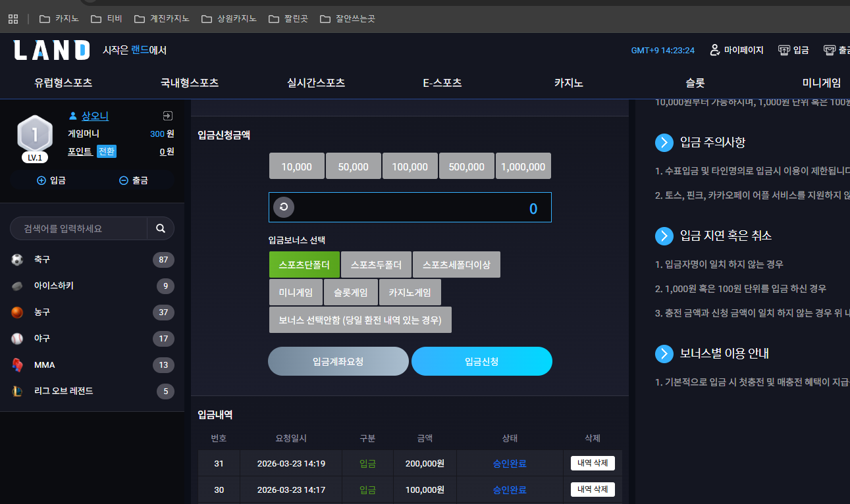Open Chrome apps grid icon in bookmarks bar
Image resolution: width=850 pixels, height=504 pixels.
click(13, 18)
